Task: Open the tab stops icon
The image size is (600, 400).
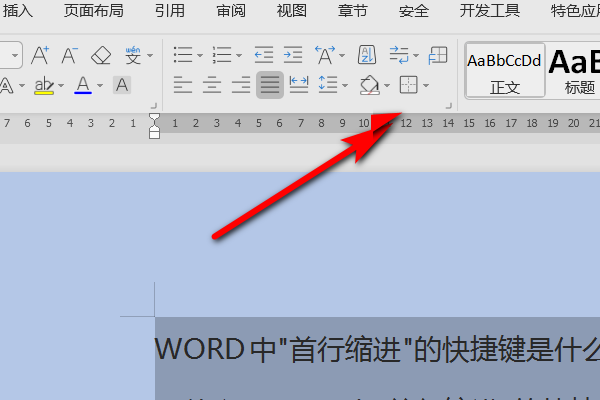Action: [438, 55]
